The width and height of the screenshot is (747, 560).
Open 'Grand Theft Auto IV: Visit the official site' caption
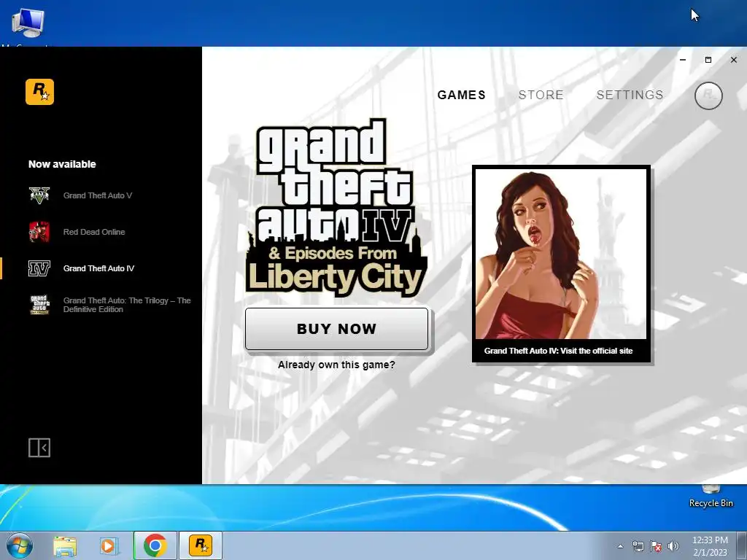click(558, 351)
